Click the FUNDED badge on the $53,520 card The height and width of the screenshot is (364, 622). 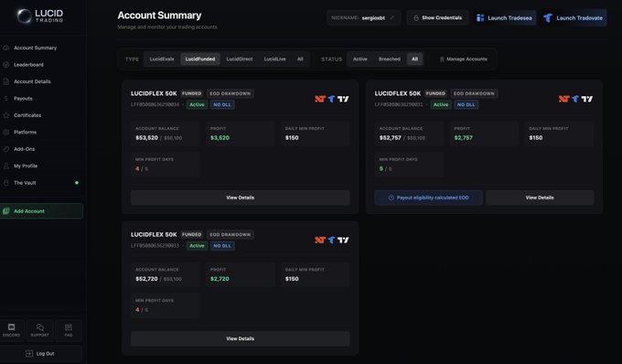(191, 93)
